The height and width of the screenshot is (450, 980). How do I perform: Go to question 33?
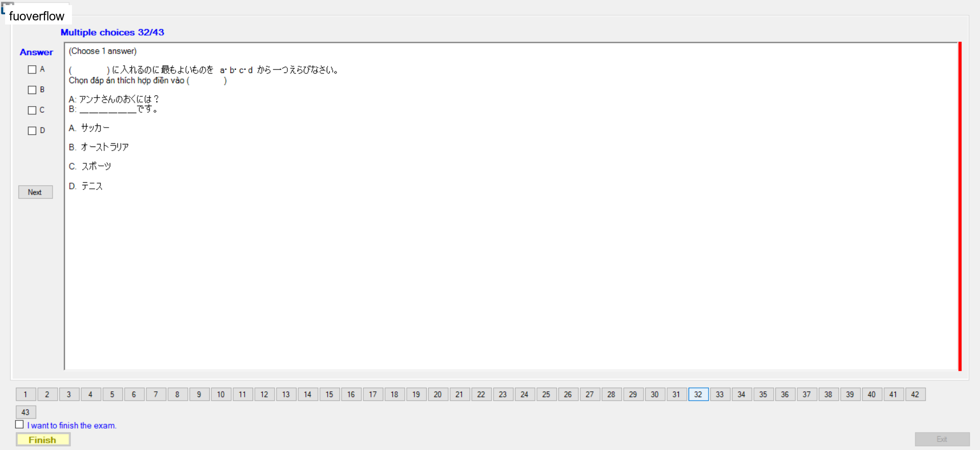click(x=720, y=394)
